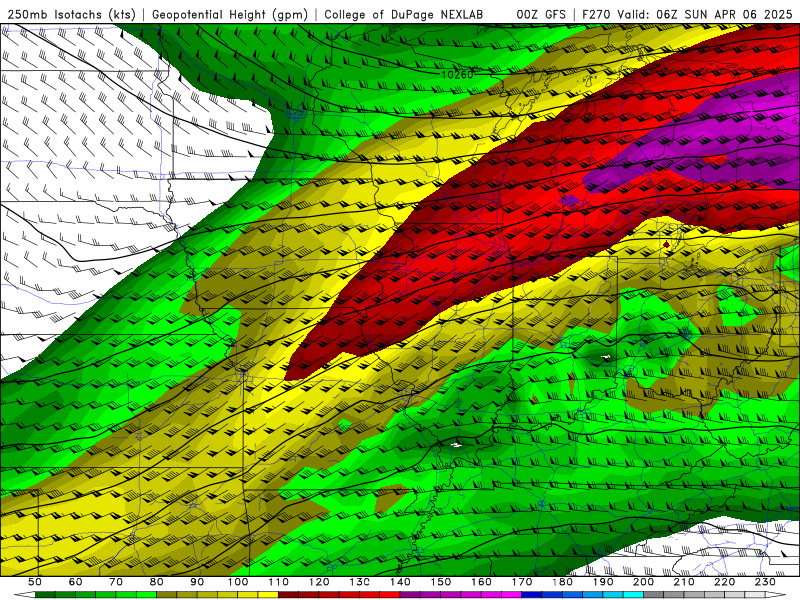The image size is (800, 600).
Task: Click the 90 value on the legend scale
Action: tap(197, 582)
